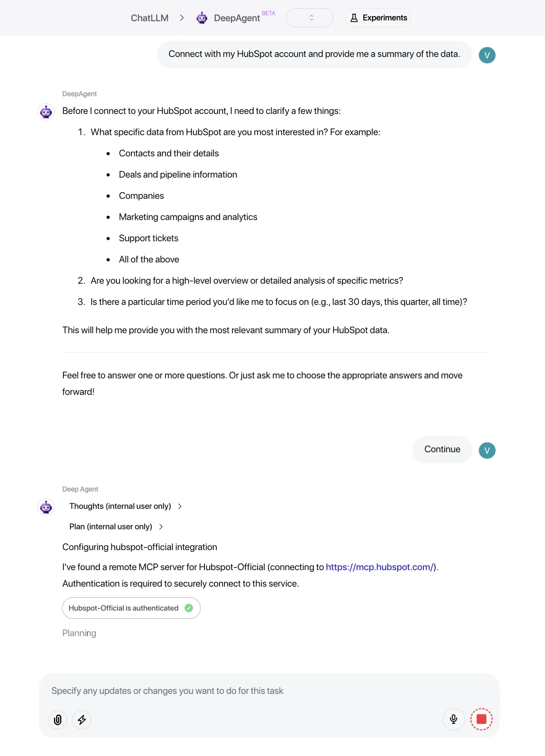Attach a file using the paperclip icon

point(57,720)
